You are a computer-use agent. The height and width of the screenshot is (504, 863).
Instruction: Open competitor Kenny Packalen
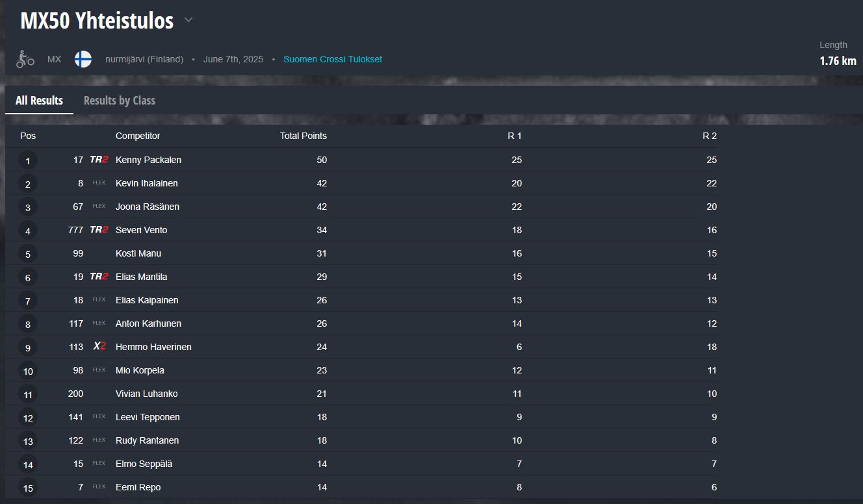pos(148,160)
